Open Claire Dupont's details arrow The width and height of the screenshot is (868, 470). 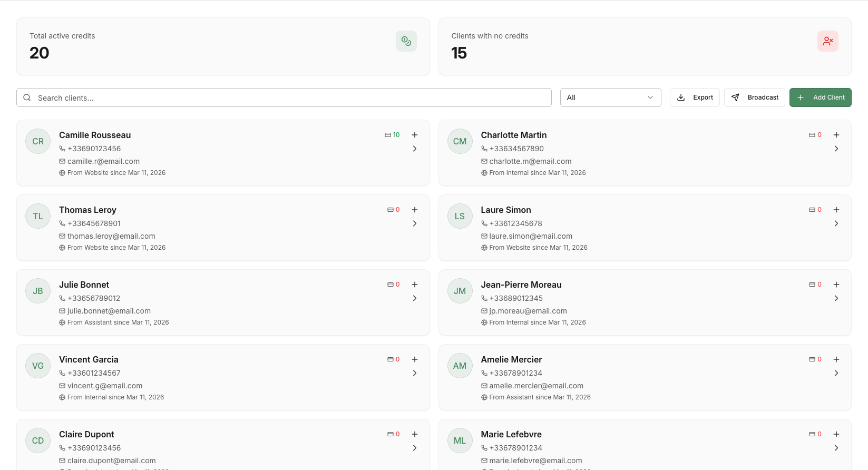tap(415, 448)
